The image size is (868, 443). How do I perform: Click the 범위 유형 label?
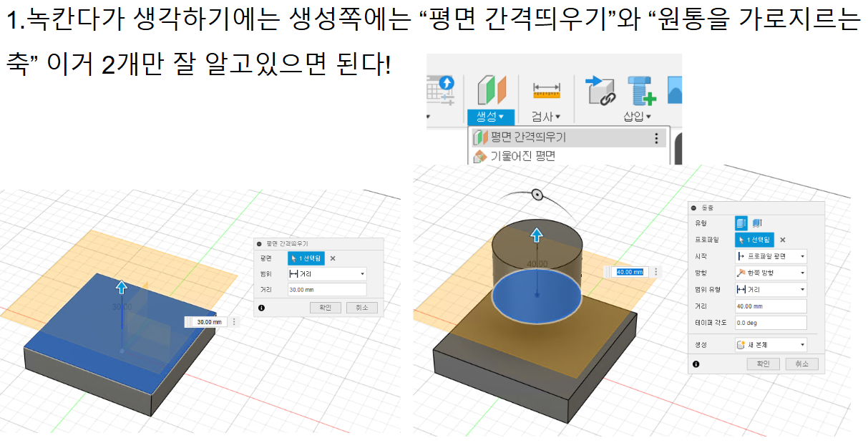point(708,290)
